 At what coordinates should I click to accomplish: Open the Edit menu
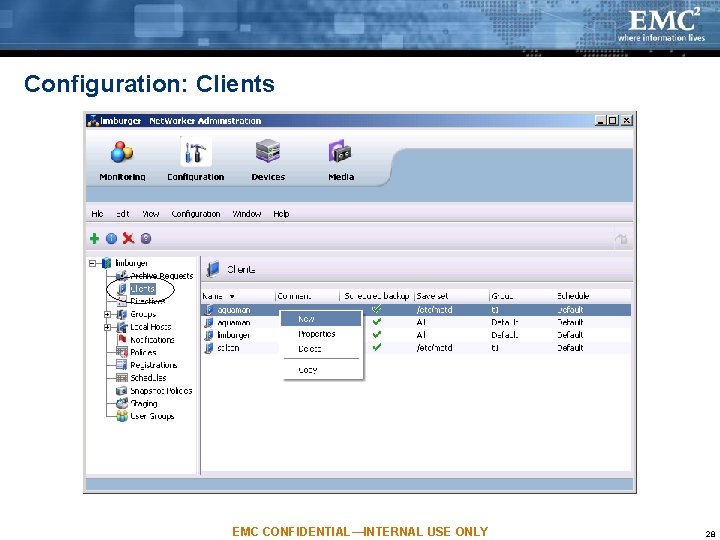pos(123,214)
